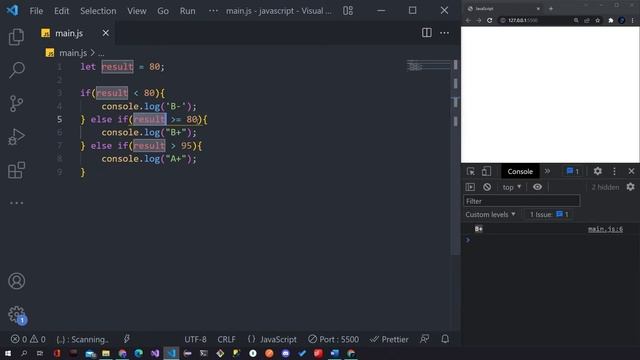Show additional views via the activity bar ellipsis
Image resolution: width=640 pixels, height=360 pixels.
(16, 203)
